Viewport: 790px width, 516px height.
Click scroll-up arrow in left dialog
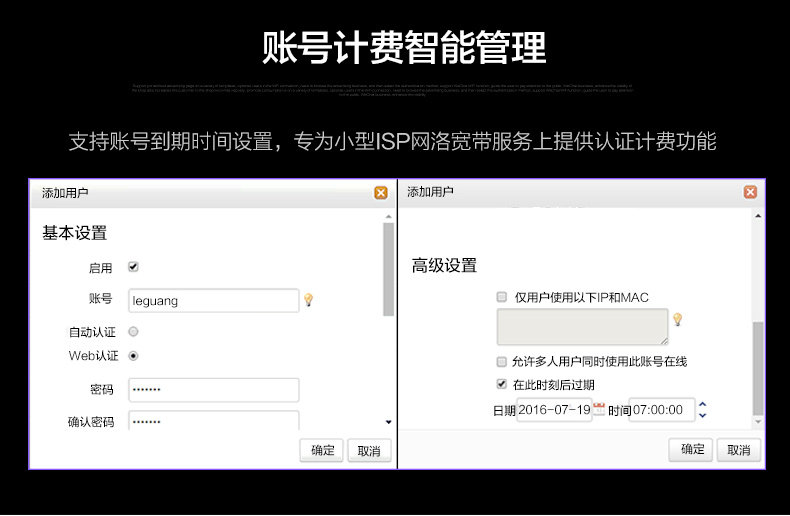click(x=388, y=217)
